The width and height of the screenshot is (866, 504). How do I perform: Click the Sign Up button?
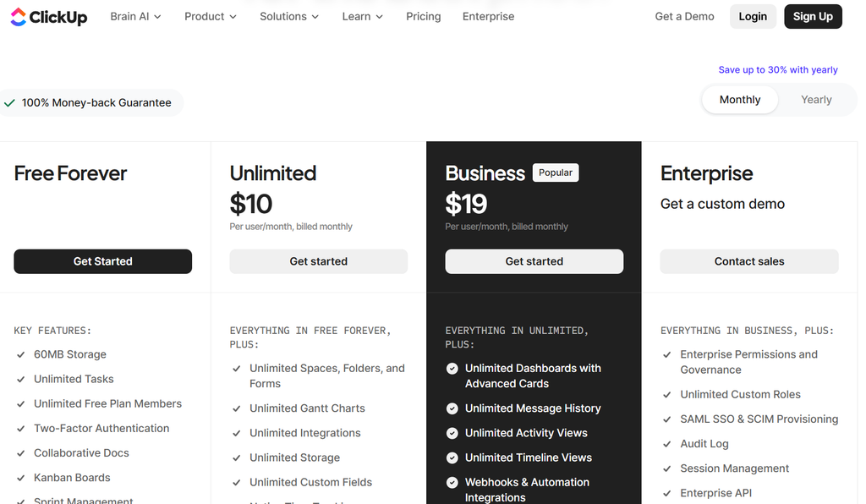point(813,17)
